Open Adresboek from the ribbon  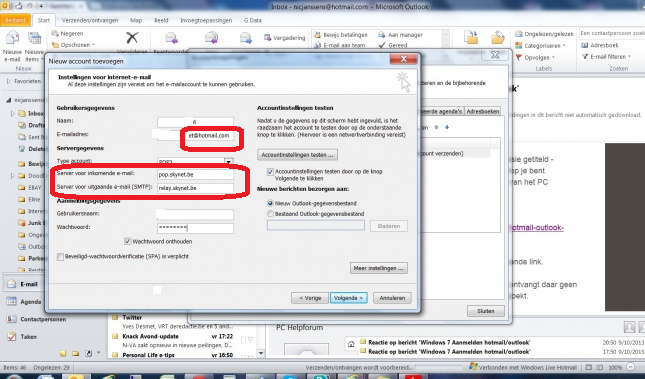pos(600,45)
